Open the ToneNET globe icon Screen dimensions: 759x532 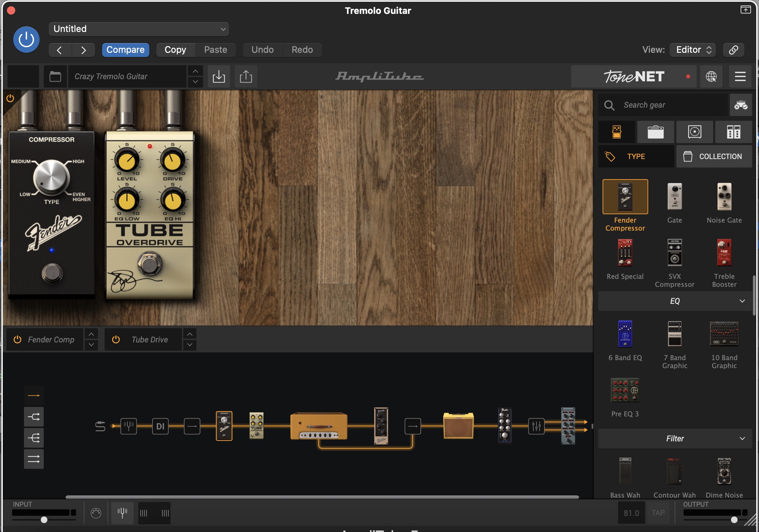[711, 76]
